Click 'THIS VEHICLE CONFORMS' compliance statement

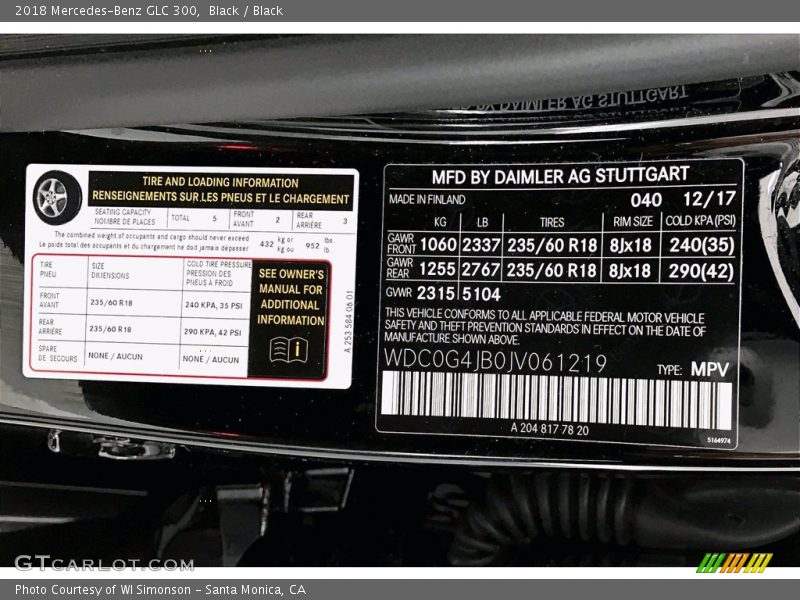(545, 328)
